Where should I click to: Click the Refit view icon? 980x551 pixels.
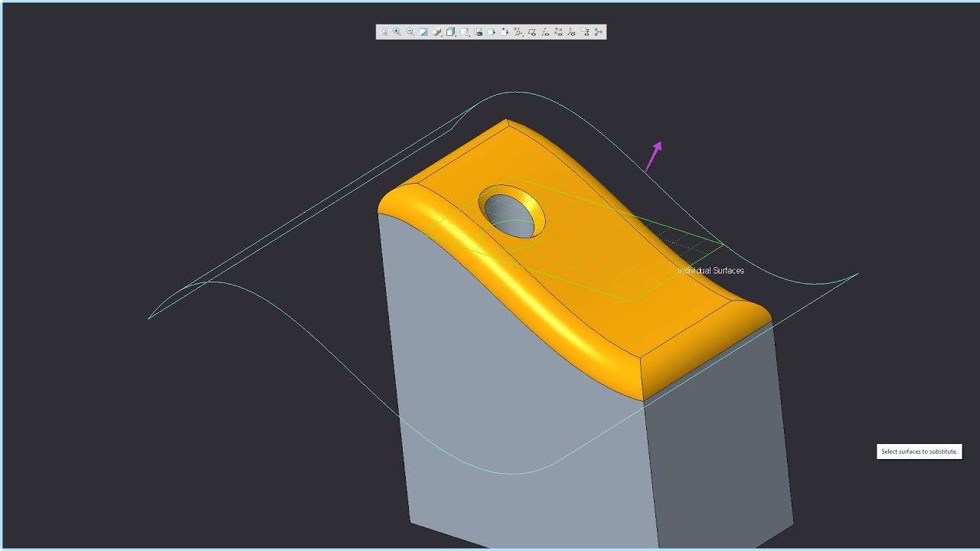click(x=384, y=32)
